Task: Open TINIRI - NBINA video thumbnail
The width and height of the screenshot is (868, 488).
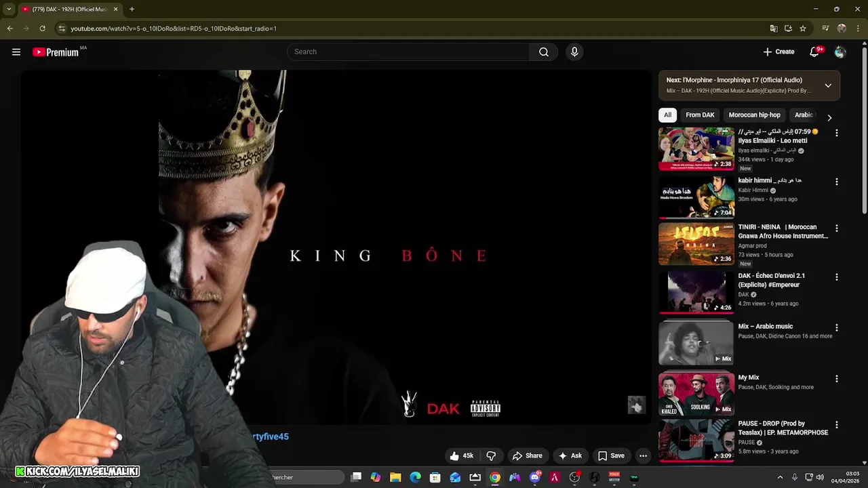Action: pos(696,244)
